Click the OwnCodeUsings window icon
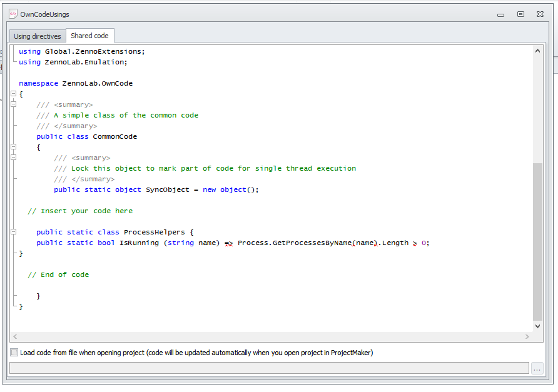Viewport: 558px width, 392px height. click(x=13, y=14)
